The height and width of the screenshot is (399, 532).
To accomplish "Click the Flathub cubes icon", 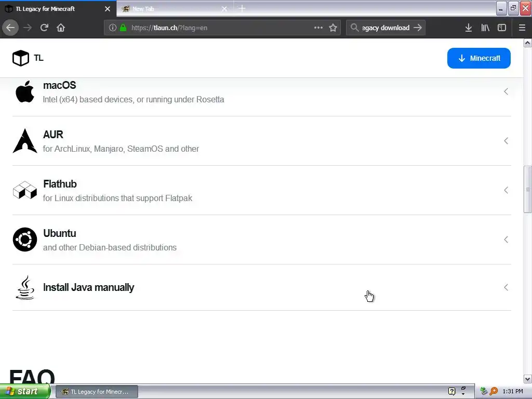I will point(25,190).
